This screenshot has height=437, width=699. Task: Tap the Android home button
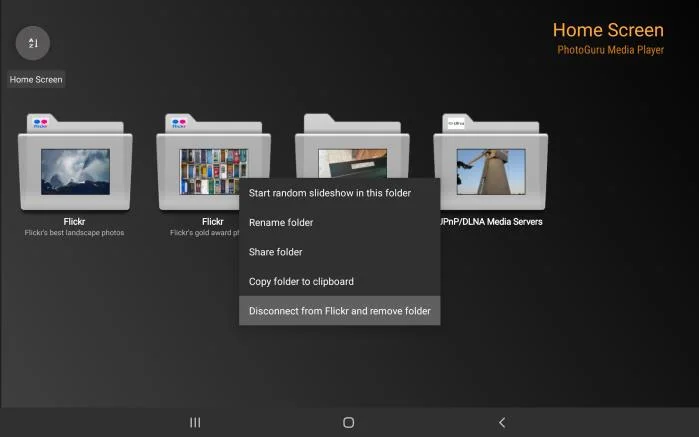pyautogui.click(x=349, y=422)
